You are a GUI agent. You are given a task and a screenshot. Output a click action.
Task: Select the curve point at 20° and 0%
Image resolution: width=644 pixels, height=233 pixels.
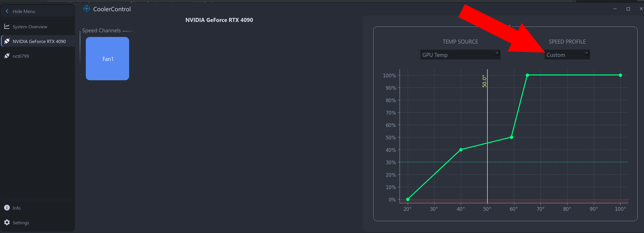(x=408, y=199)
